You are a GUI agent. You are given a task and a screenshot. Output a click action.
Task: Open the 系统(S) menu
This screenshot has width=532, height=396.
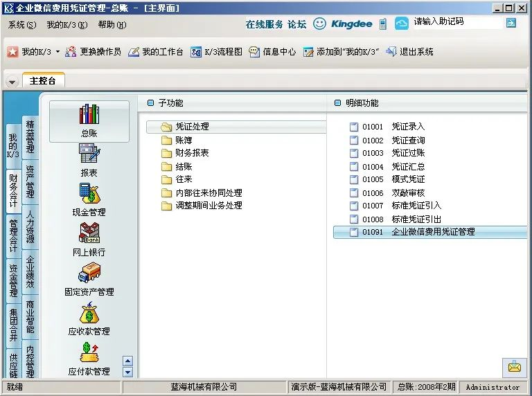point(22,25)
